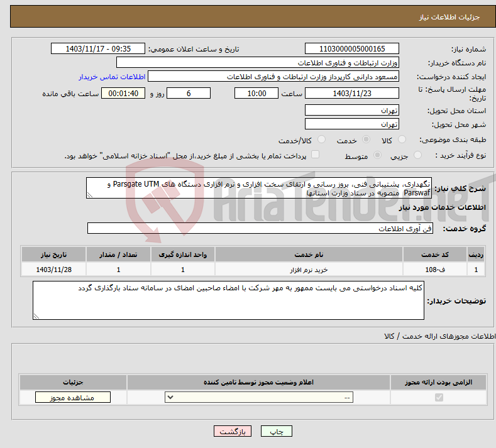Viewport: 496px width, 448px height.
Task: Click the الزامی بودن ارائه مجوز header
Action: (438, 382)
